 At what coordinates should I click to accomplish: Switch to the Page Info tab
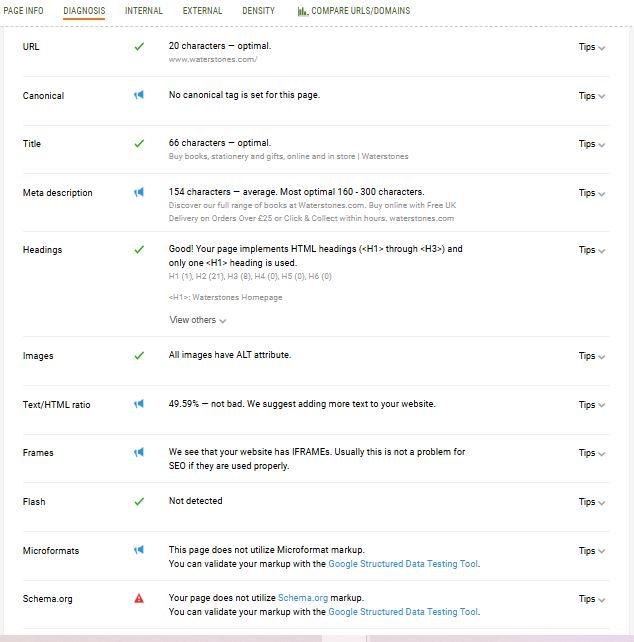click(23, 11)
